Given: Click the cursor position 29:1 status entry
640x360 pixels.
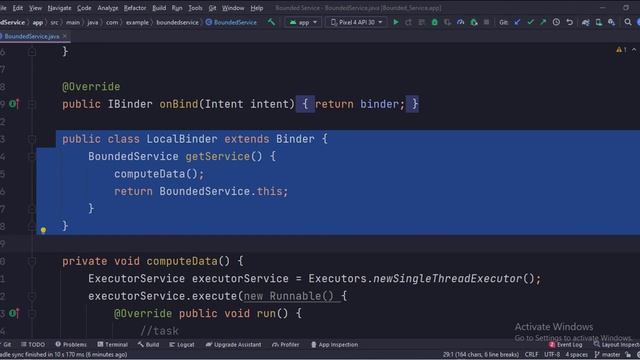Looking at the screenshot, I should 480,354.
